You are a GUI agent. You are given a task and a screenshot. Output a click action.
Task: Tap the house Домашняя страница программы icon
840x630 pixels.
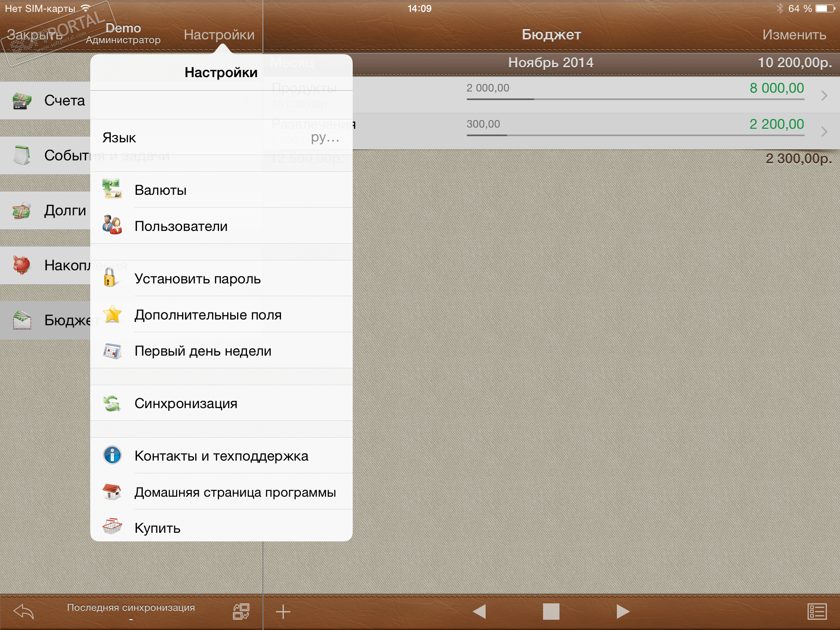112,492
